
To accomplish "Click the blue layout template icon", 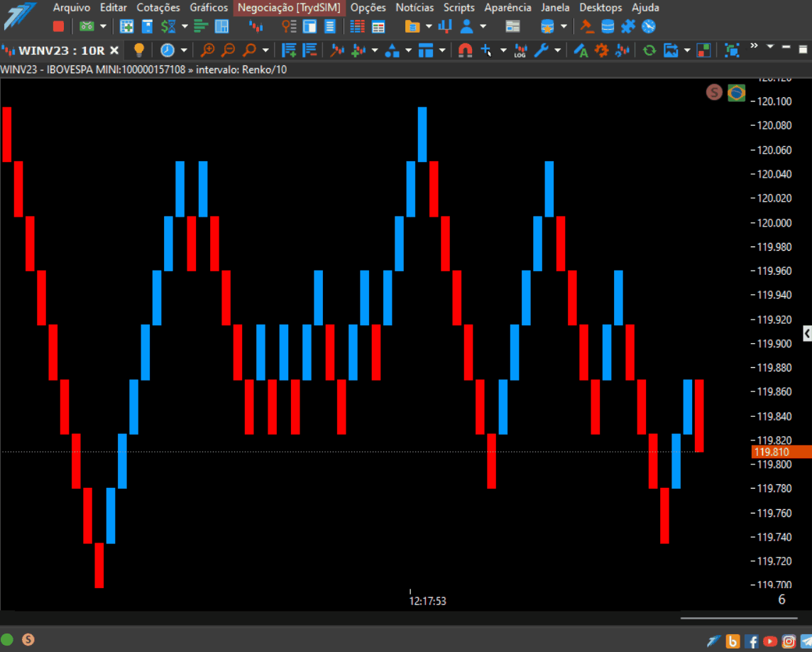I will (426, 50).
